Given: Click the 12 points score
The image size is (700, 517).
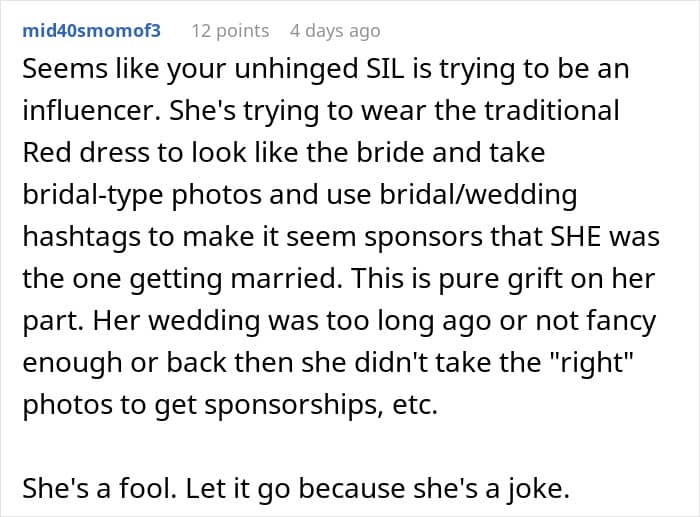Looking at the screenshot, I should [x=229, y=31].
